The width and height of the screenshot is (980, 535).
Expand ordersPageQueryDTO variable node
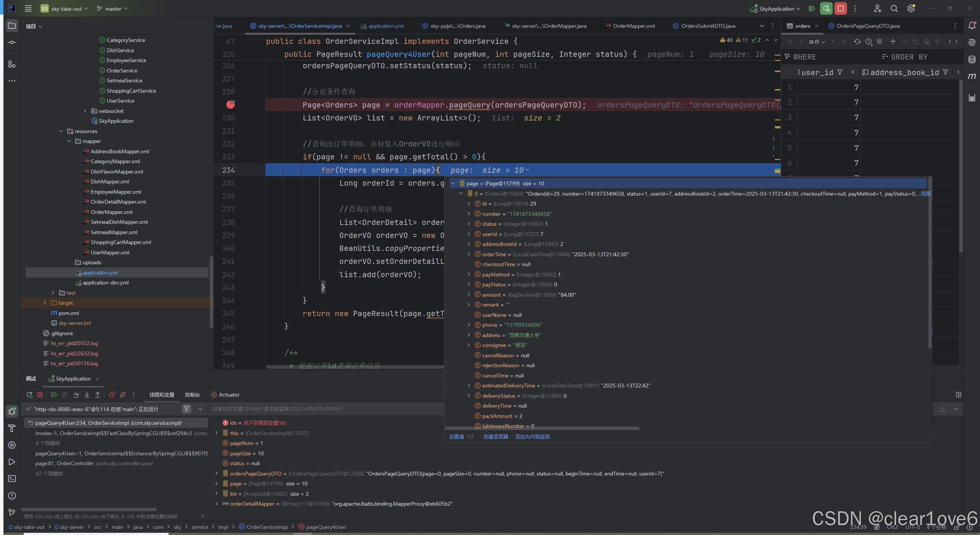click(217, 474)
